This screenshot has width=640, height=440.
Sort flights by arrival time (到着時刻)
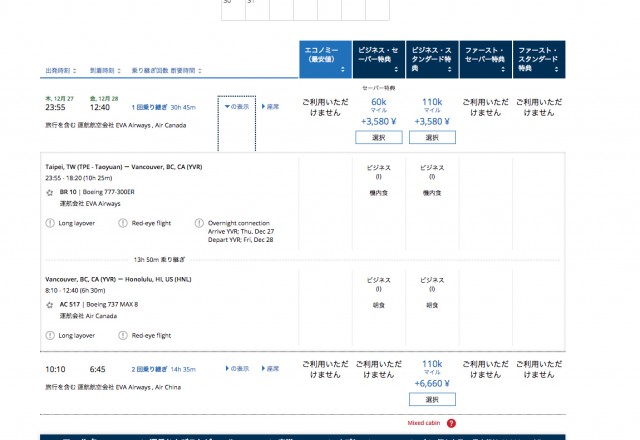click(x=105, y=71)
